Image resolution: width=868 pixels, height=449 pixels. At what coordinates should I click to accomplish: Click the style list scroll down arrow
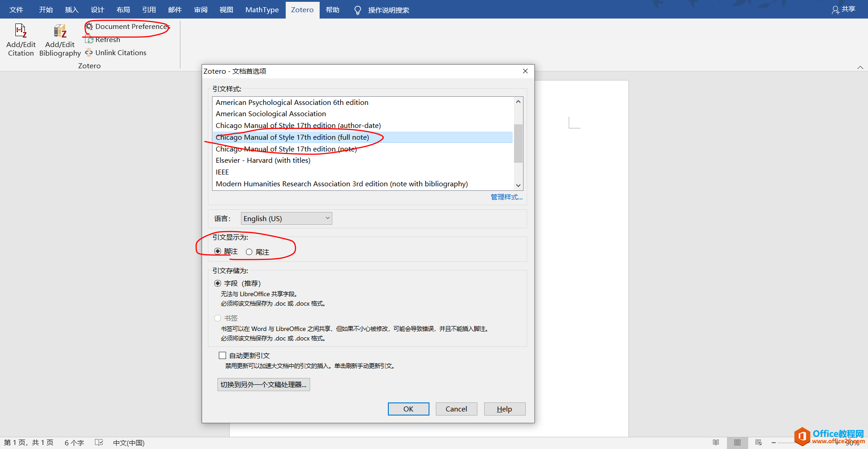[x=519, y=185]
